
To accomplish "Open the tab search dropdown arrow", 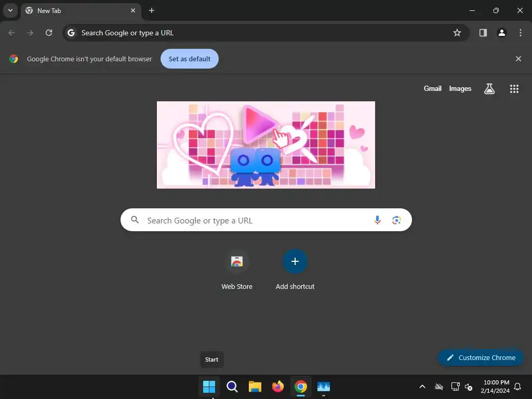I will (x=10, y=10).
